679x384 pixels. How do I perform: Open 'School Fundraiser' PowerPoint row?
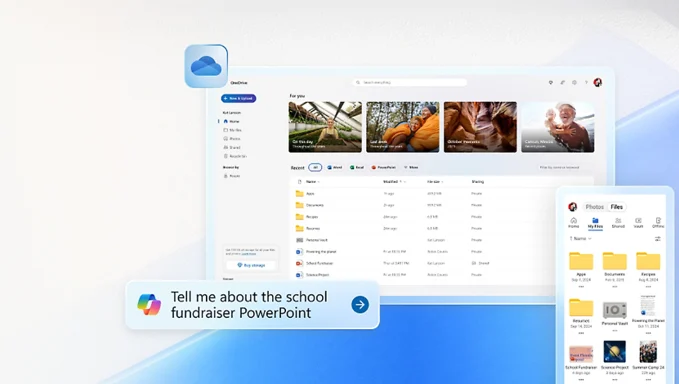point(441,263)
